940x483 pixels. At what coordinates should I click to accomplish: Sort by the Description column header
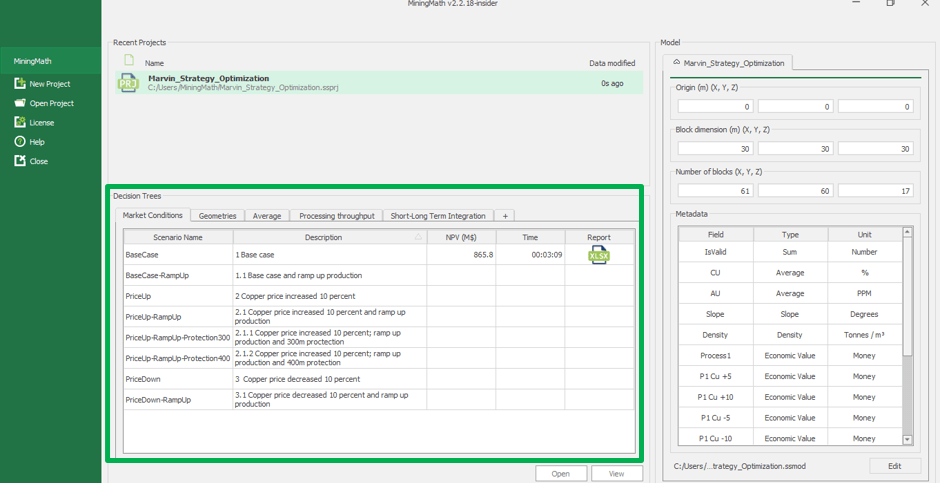click(x=323, y=237)
